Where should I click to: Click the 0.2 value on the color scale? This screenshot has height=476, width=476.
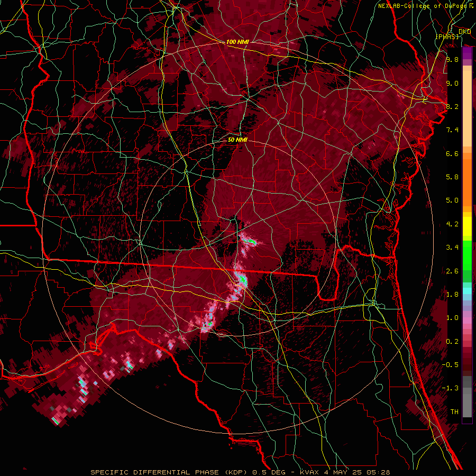pos(452,342)
